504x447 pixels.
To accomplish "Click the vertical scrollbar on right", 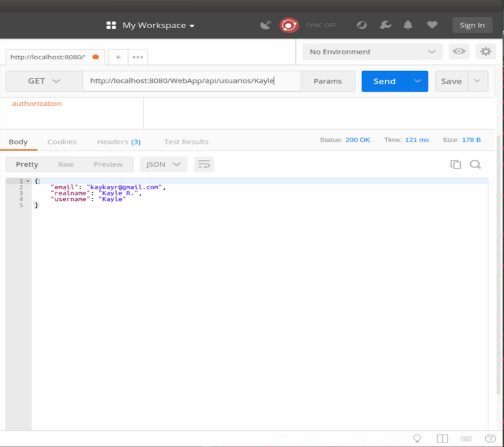I will (499, 263).
